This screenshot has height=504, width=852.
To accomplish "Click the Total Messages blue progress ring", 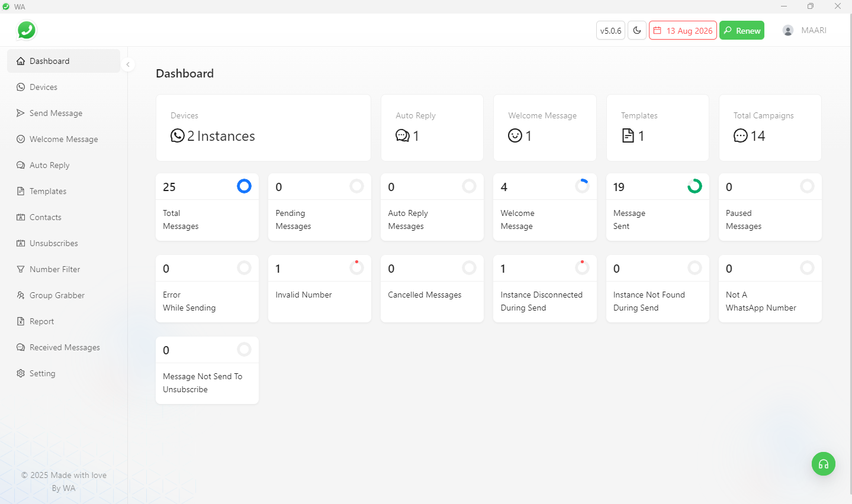I will click(x=244, y=186).
